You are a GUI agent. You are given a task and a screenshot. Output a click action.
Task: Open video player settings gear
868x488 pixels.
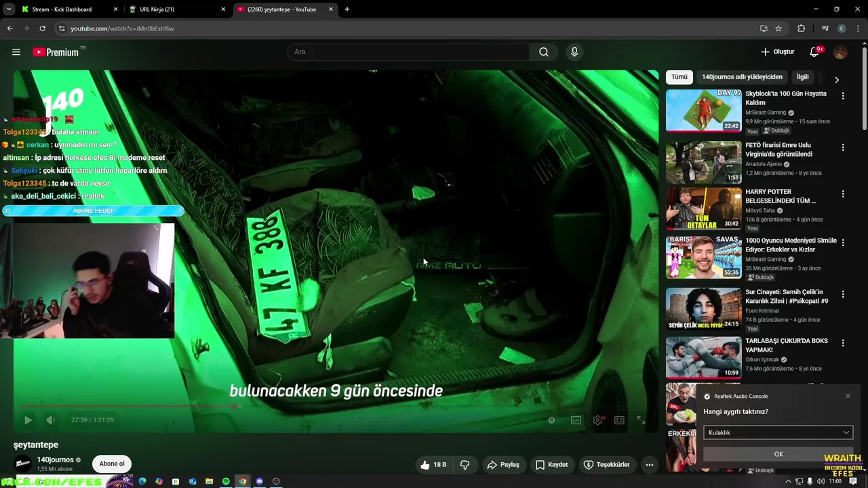597,420
